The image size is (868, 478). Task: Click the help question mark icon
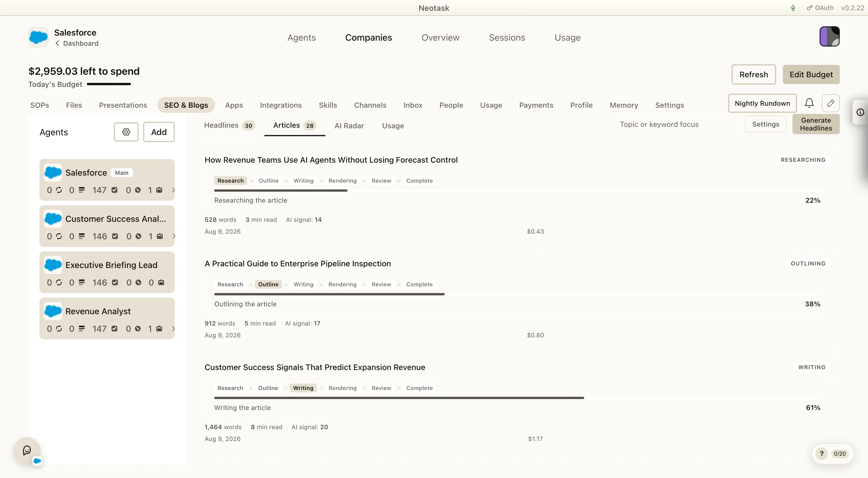[821, 453]
